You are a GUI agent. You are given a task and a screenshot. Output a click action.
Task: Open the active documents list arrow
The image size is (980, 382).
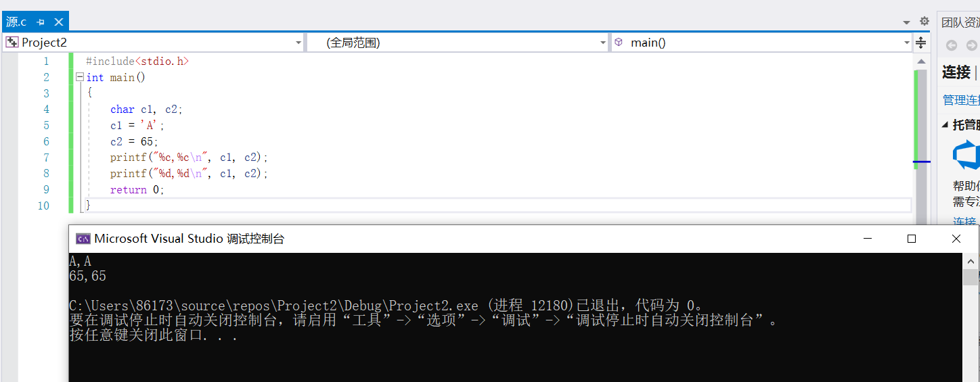907,22
